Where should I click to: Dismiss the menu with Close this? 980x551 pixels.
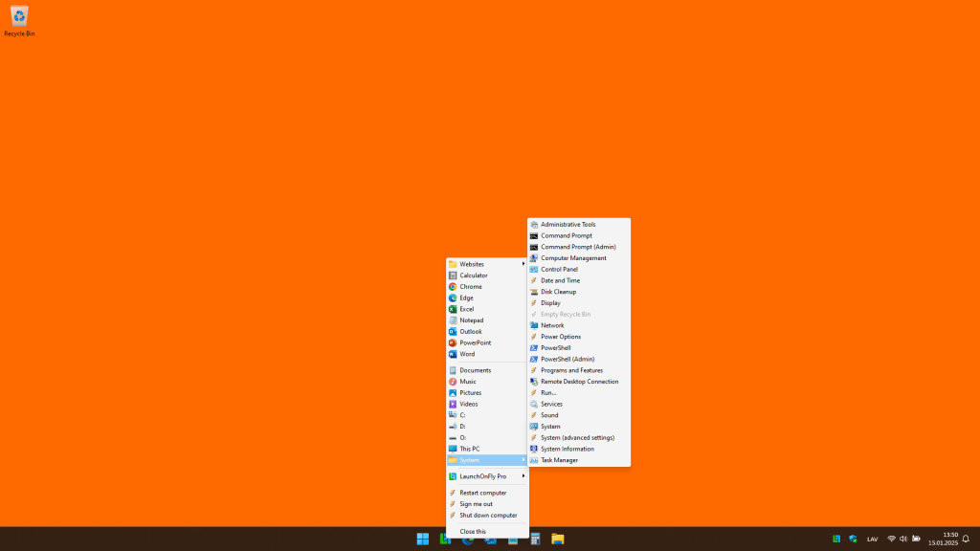click(x=473, y=531)
